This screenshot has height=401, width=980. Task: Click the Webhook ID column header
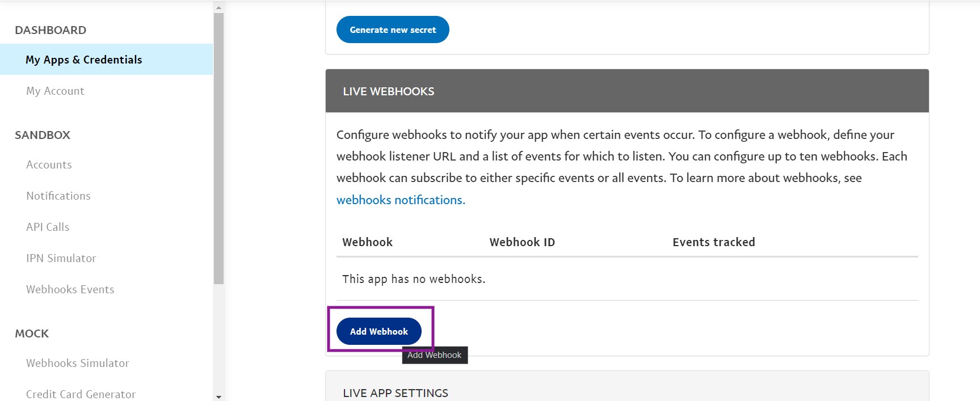coord(522,242)
